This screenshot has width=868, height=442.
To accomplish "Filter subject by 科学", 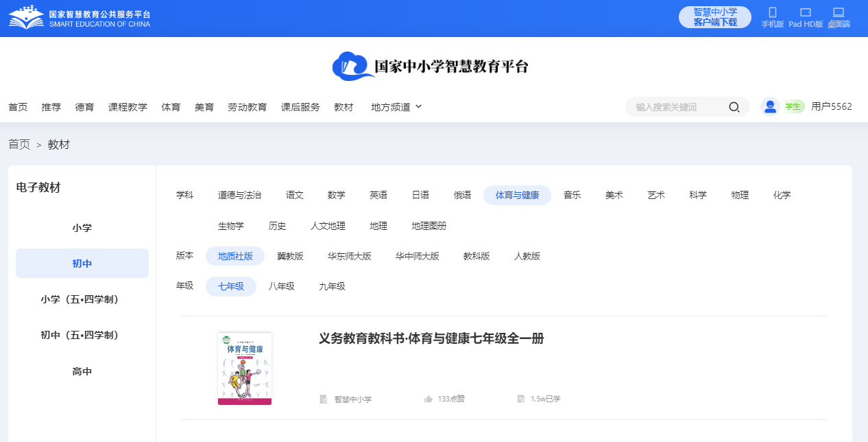I will click(x=698, y=195).
